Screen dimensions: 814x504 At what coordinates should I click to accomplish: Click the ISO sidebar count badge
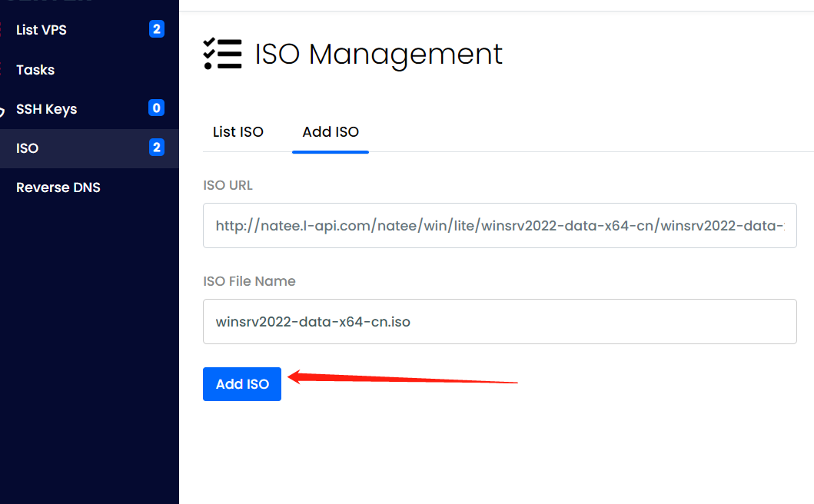click(x=157, y=148)
